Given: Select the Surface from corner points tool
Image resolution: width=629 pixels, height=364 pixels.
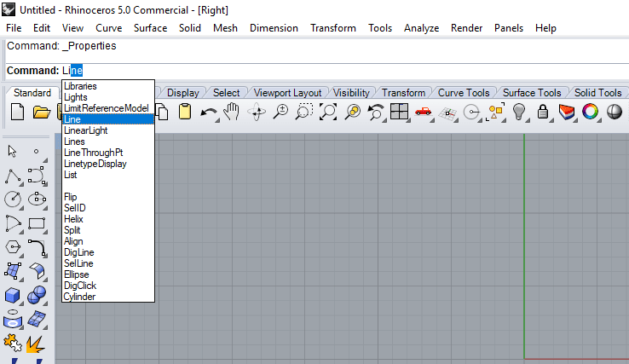Looking at the screenshot, I should [x=13, y=271].
